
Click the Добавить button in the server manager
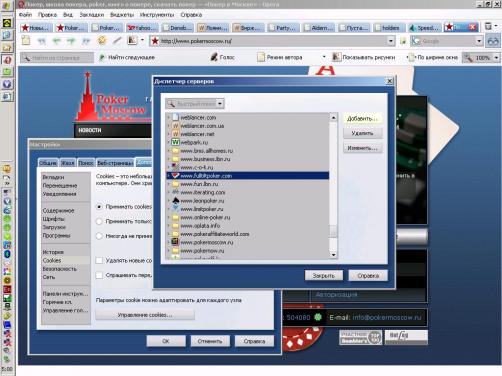pos(362,118)
